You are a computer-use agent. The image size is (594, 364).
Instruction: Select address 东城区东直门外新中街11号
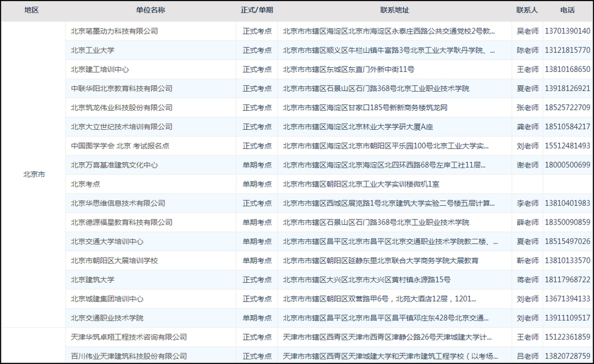(348, 70)
